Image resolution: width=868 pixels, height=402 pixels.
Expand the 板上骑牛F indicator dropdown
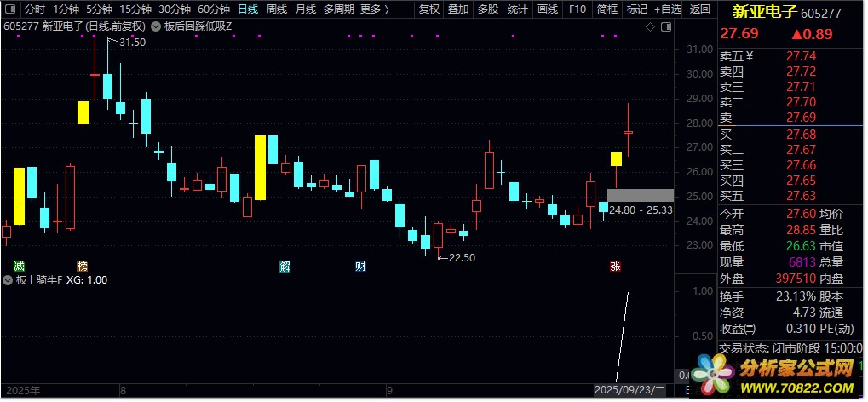pos(8,280)
